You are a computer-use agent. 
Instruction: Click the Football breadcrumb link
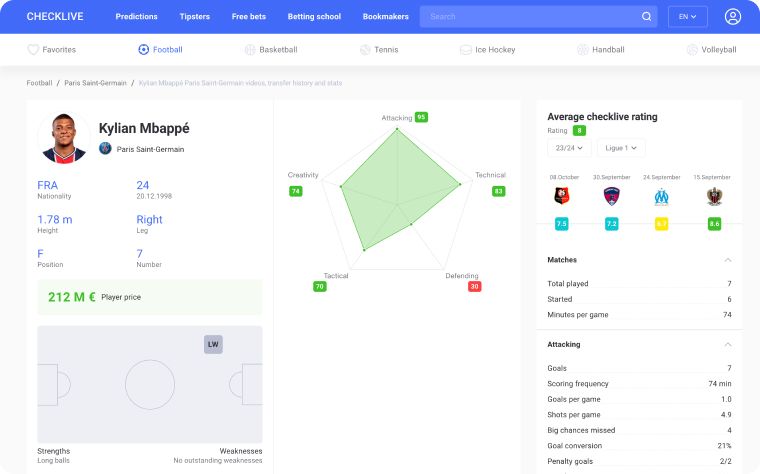pos(39,83)
